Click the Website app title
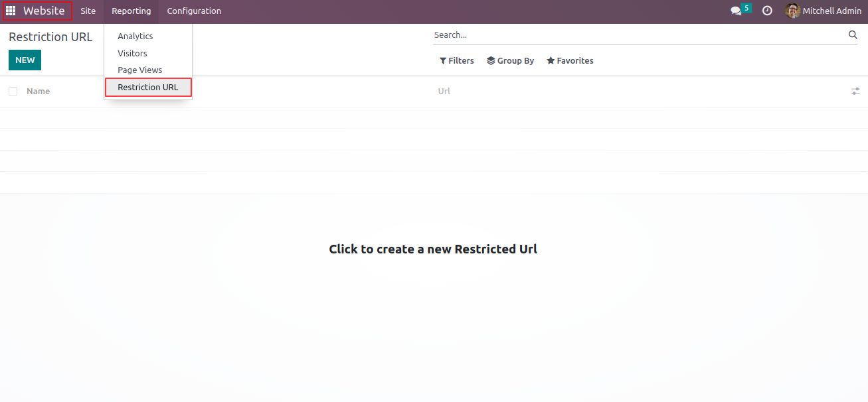This screenshot has width=868, height=402. pos(44,11)
